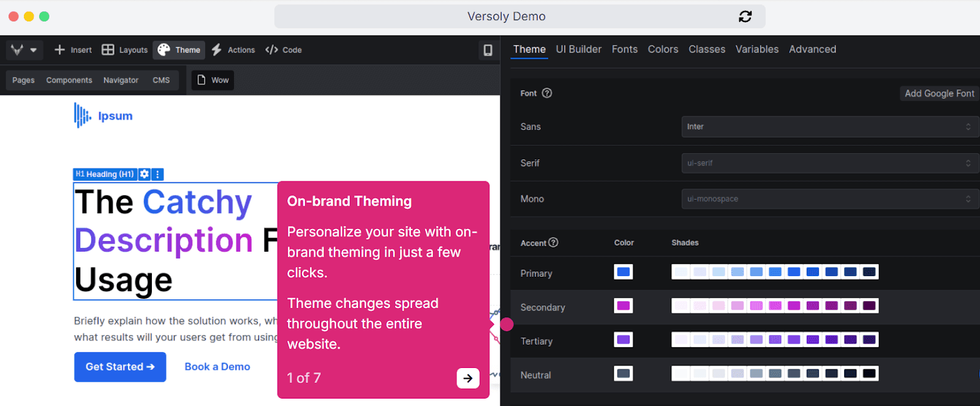Click Font help question mark icon
Viewport: 980px width, 406px height.
tap(547, 93)
